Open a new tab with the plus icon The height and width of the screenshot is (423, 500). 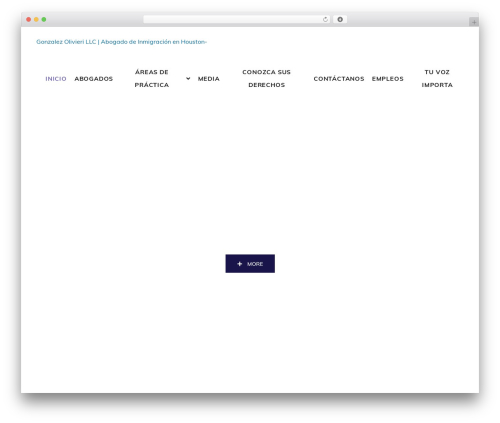tap(474, 22)
